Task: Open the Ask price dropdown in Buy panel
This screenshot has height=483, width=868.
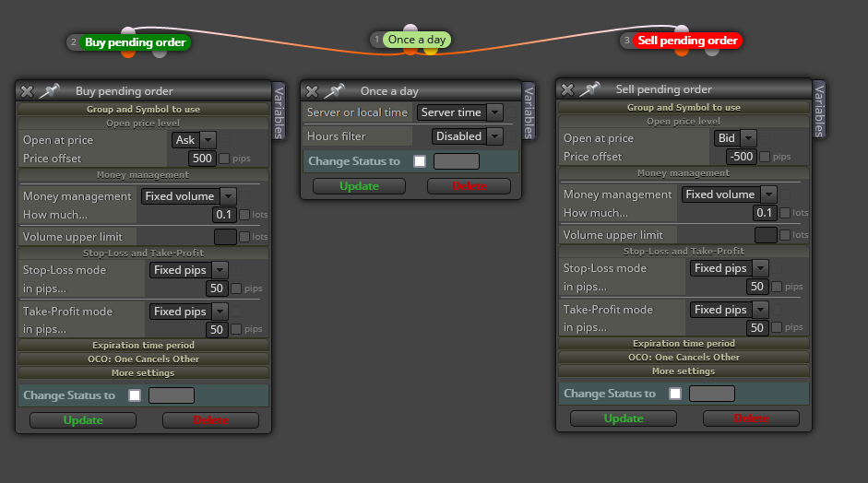Action: [x=194, y=140]
